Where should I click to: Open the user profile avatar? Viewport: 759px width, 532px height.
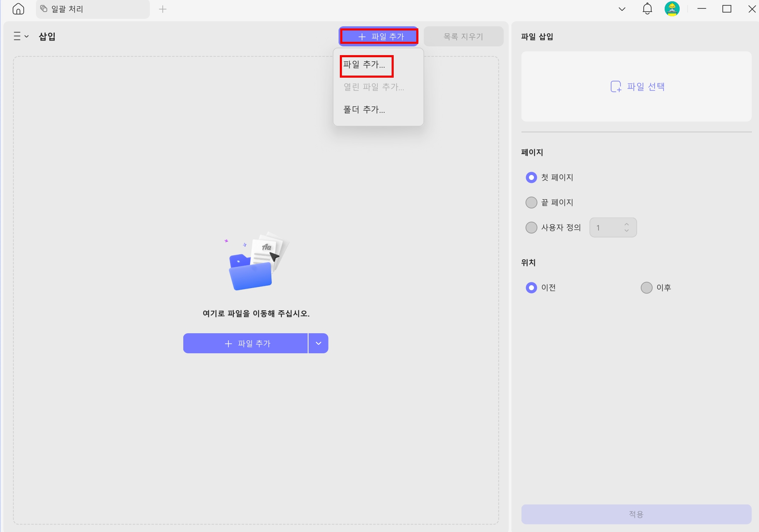[672, 9]
